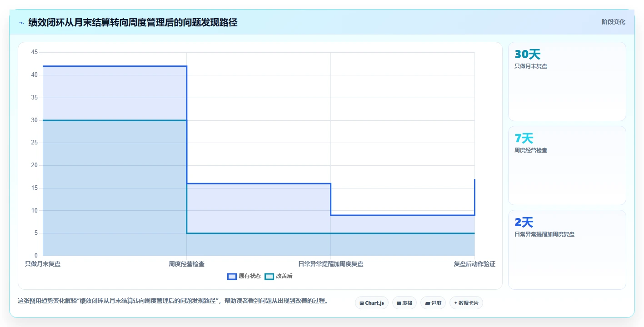The height and width of the screenshot is (327, 644).
Task: Click the 周度经营检查 x-axis label
Action: coord(186,264)
